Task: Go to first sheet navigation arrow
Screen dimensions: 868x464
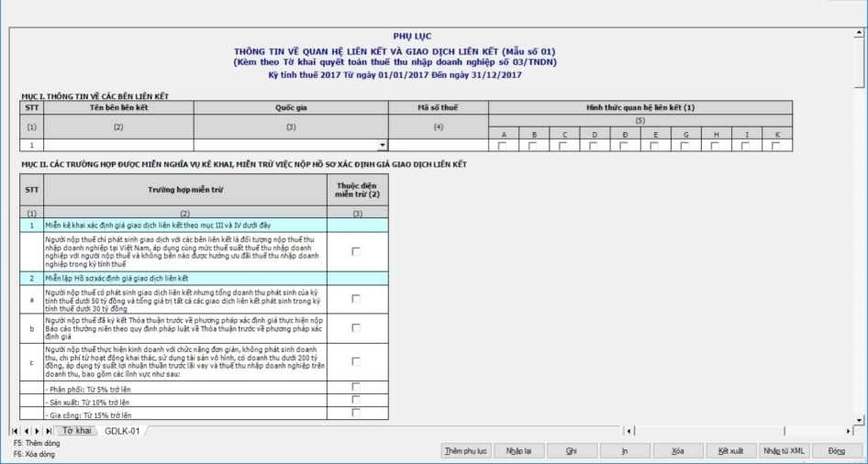Action: click(15, 431)
